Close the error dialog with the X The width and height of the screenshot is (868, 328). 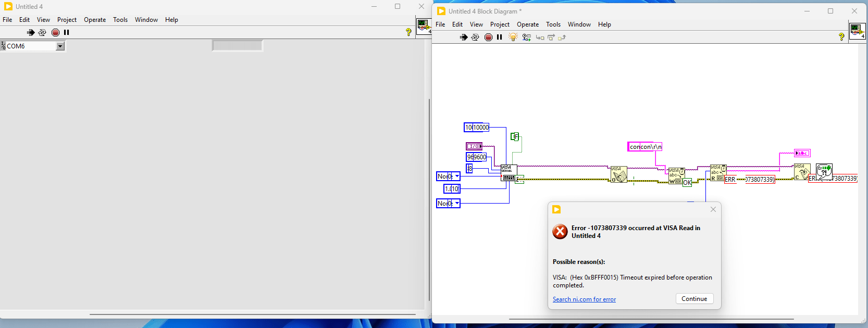713,209
